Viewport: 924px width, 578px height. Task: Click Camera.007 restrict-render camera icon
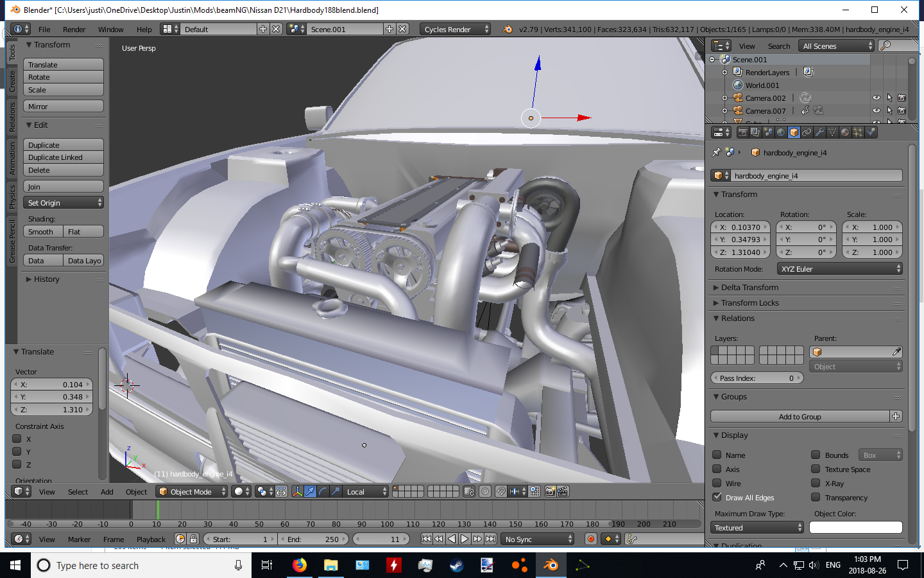902,110
